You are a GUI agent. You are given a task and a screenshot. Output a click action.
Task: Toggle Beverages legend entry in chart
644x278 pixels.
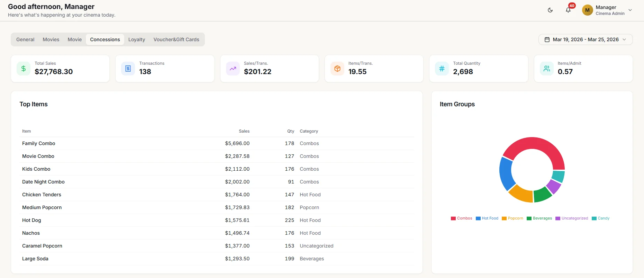coord(539,218)
